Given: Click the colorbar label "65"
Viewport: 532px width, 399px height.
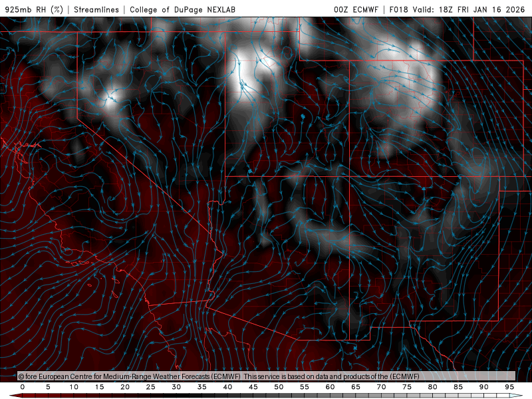Looking at the screenshot, I should click(x=356, y=387).
